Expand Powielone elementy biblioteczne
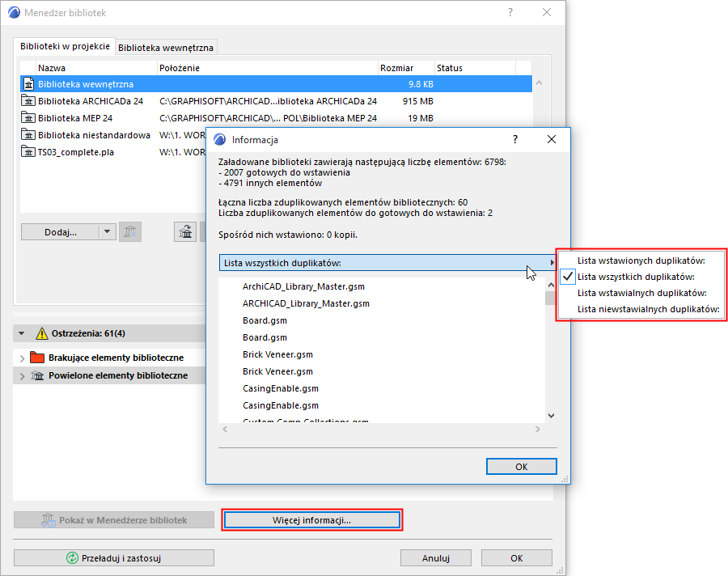Image resolution: width=728 pixels, height=576 pixels. click(x=22, y=376)
